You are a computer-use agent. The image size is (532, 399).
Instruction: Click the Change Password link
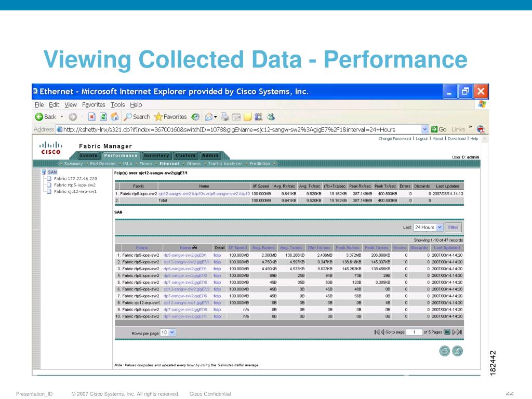click(x=395, y=138)
